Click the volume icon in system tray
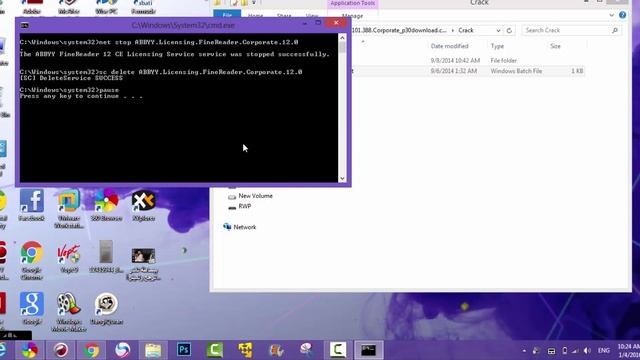The height and width of the screenshot is (360, 640). pos(587,351)
